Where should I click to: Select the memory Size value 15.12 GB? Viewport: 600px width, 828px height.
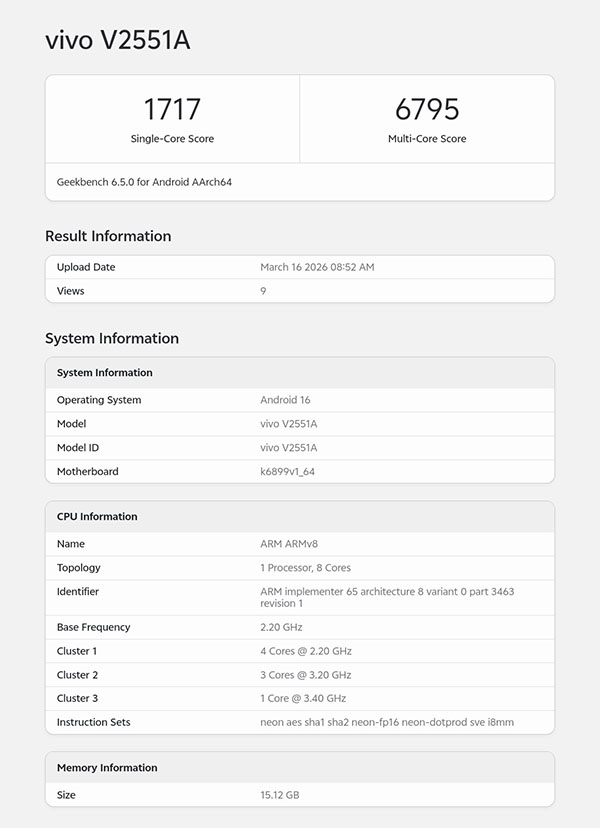tap(280, 795)
